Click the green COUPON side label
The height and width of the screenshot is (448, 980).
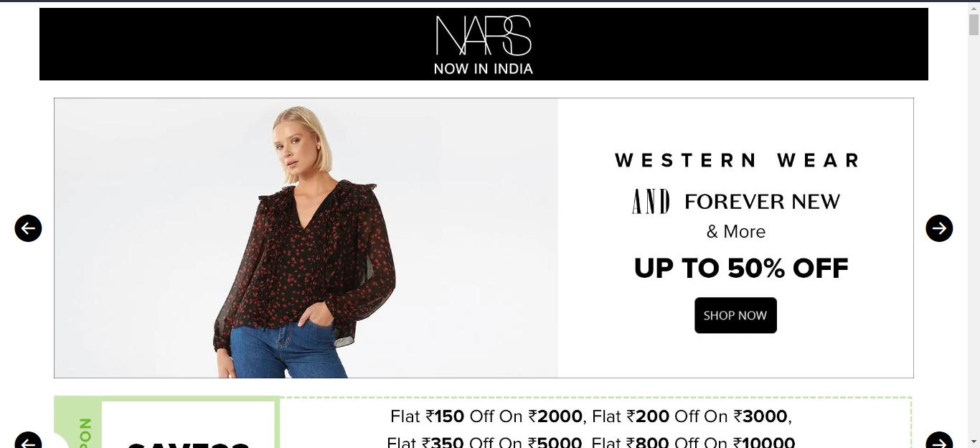[85, 432]
